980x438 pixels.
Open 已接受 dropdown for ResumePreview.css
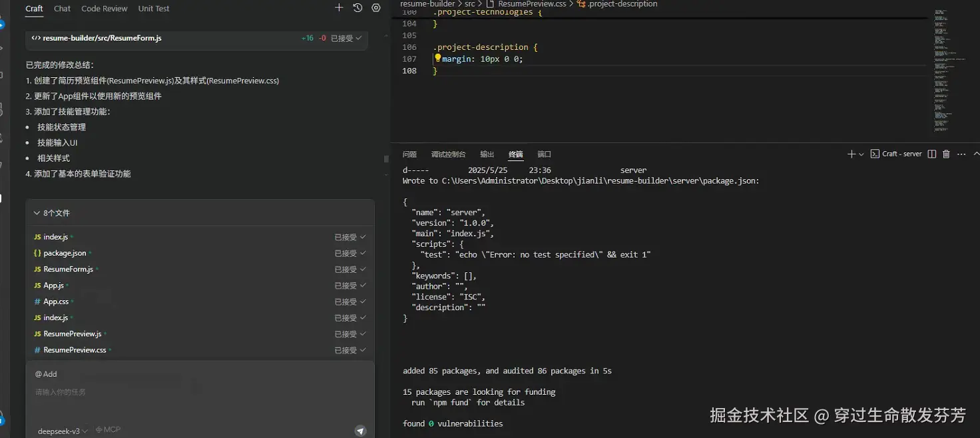point(350,350)
